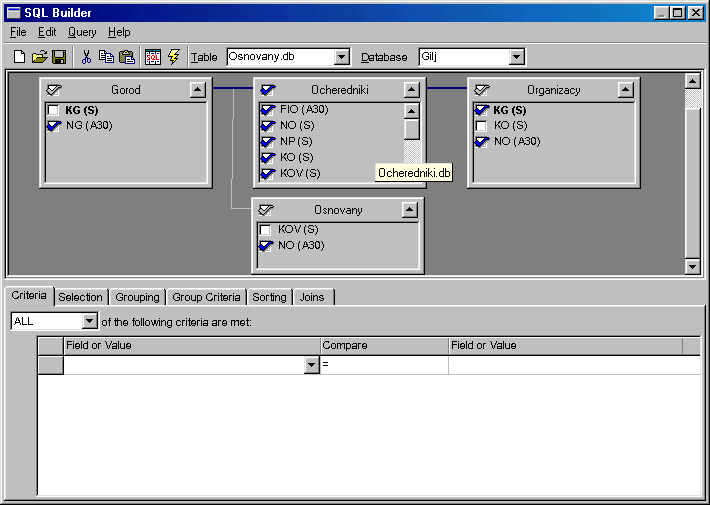The image size is (710, 505).
Task: Open the ALL criteria match dropdown
Action: coord(90,321)
